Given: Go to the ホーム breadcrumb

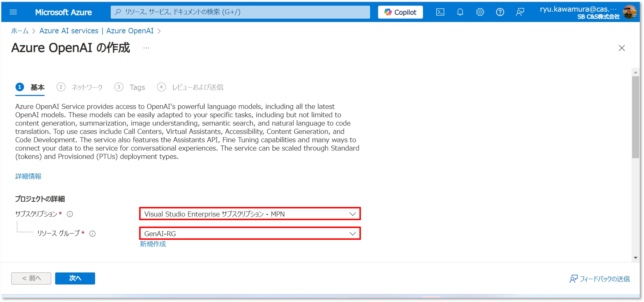Looking at the screenshot, I should 20,31.
